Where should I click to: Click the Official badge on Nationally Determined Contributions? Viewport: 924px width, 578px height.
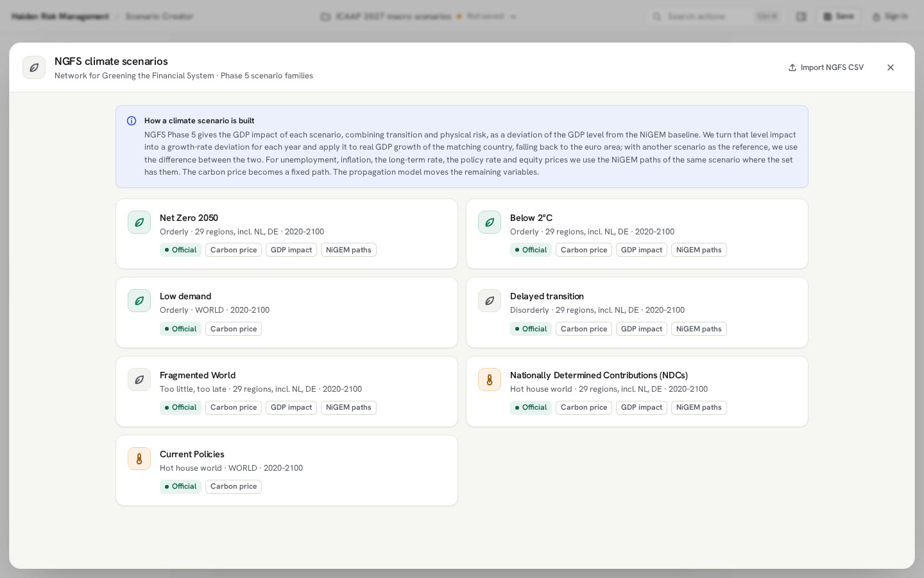(x=531, y=407)
